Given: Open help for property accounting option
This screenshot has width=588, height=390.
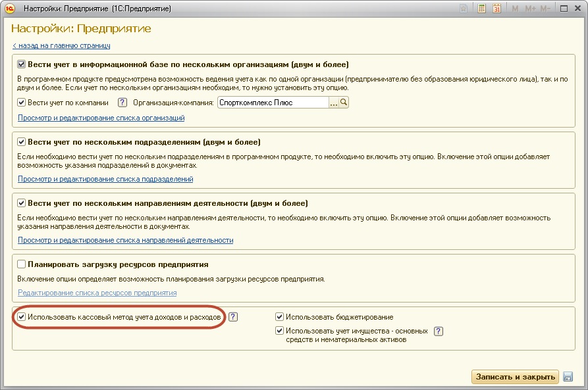Looking at the screenshot, I should [x=439, y=331].
